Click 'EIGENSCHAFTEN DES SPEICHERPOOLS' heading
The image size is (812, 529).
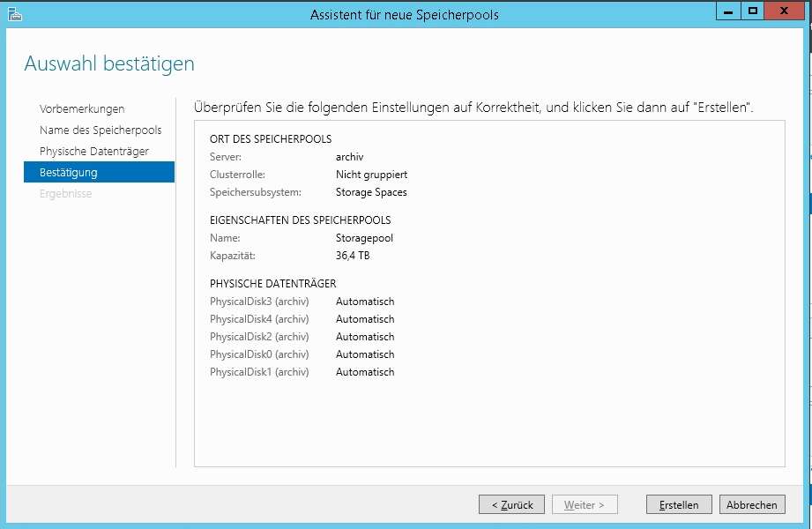coord(301,220)
